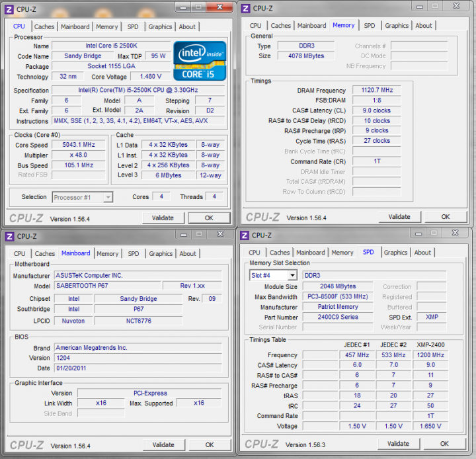Image resolution: width=476 pixels, height=459 pixels.
Task: Click the CPU-Z logo icon in the CPU window title bar
Action: 9,10
